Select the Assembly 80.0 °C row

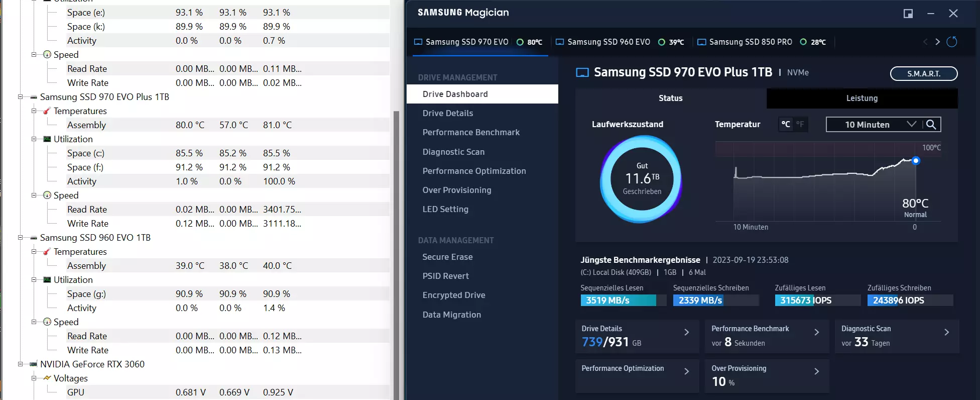228,125
